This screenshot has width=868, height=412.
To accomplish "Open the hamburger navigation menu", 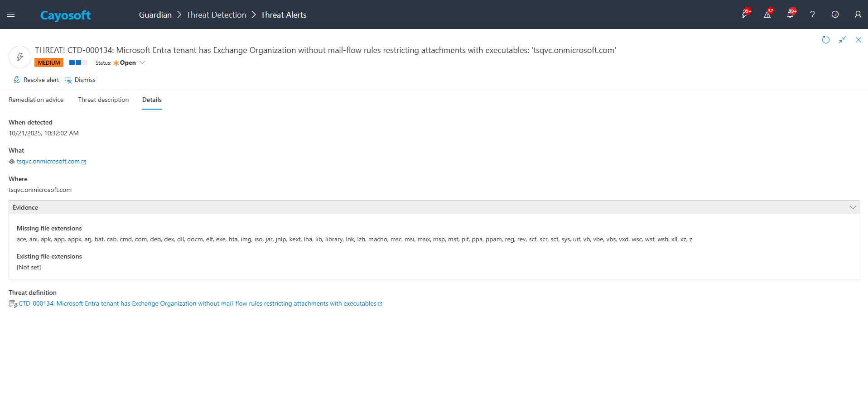I will click(x=11, y=15).
